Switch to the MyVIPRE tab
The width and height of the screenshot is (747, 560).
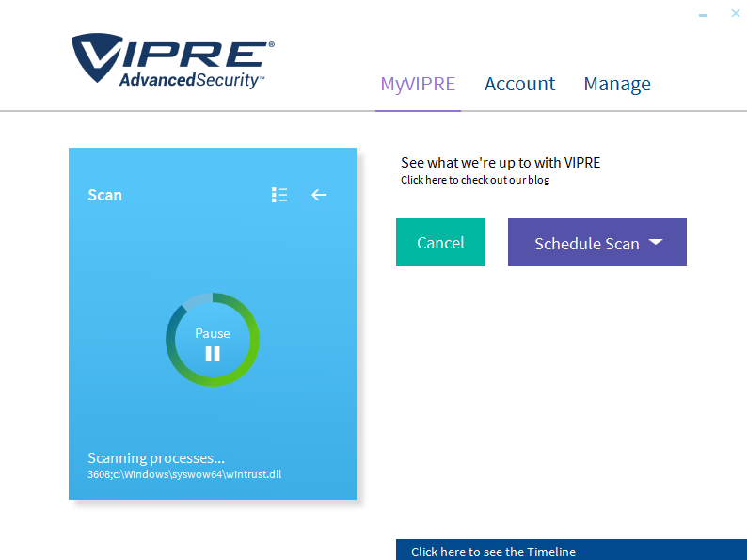click(x=418, y=84)
